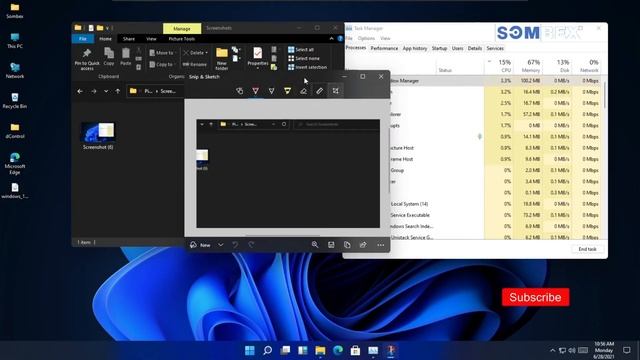The image size is (640, 360).
Task: Copy the snip using the copy icon
Action: (x=347, y=244)
